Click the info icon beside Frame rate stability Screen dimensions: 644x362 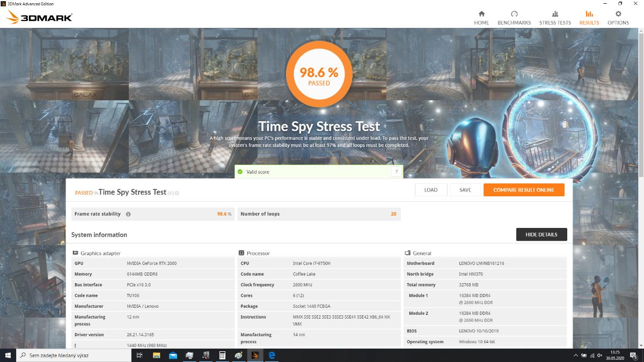pos(128,214)
